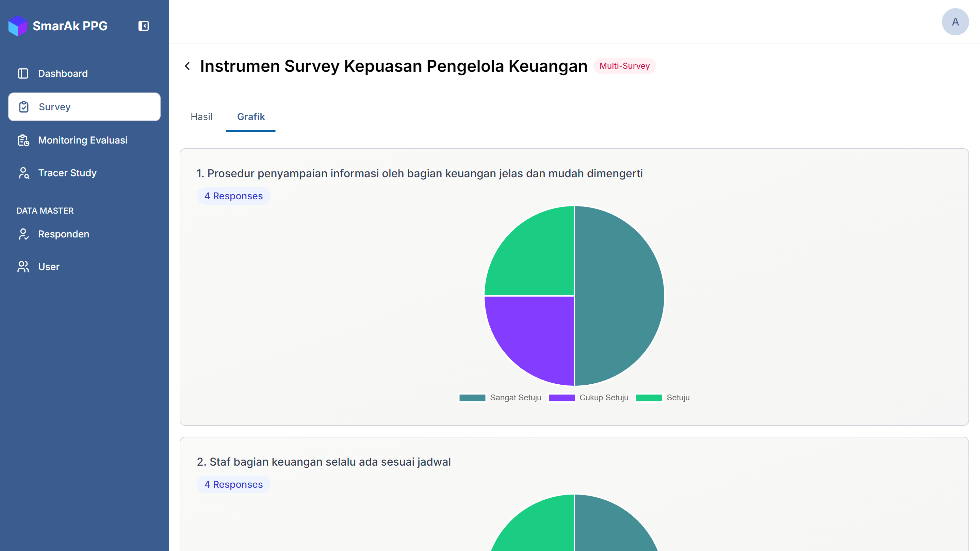Collapse the sidebar with the panel toggle icon
Viewport: 980px width, 551px height.
click(x=143, y=26)
